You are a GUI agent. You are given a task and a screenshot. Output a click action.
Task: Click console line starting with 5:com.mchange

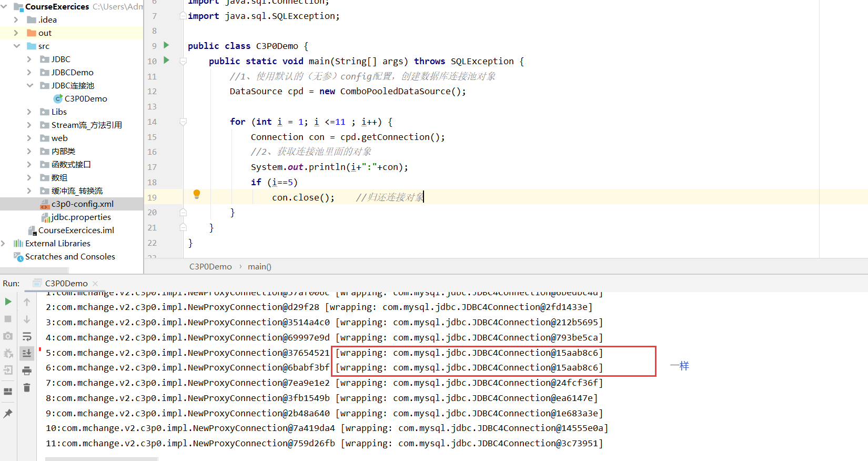tap(324, 353)
